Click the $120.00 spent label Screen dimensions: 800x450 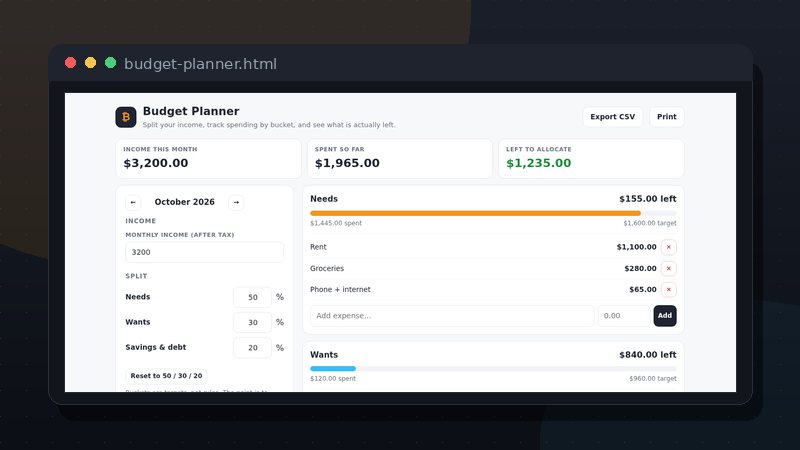tap(333, 379)
